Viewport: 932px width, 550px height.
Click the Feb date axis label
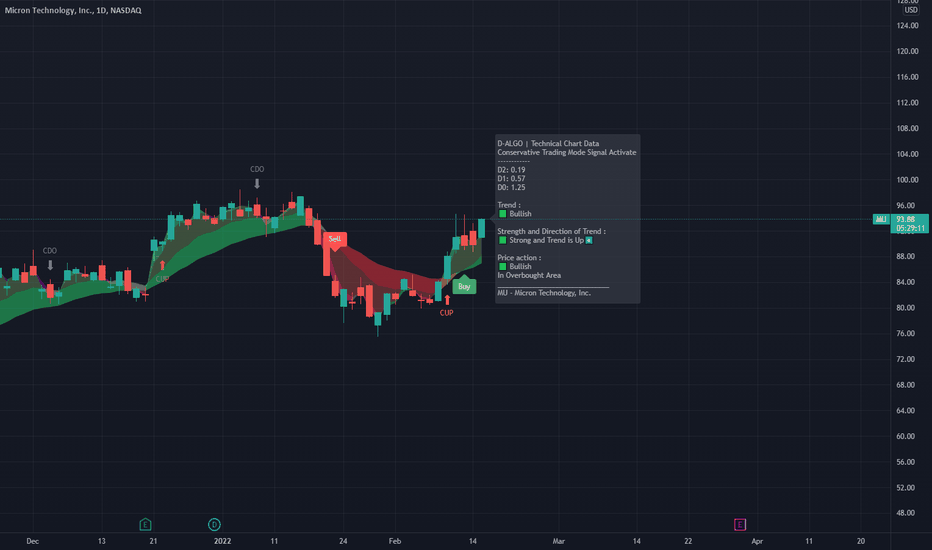[395, 541]
